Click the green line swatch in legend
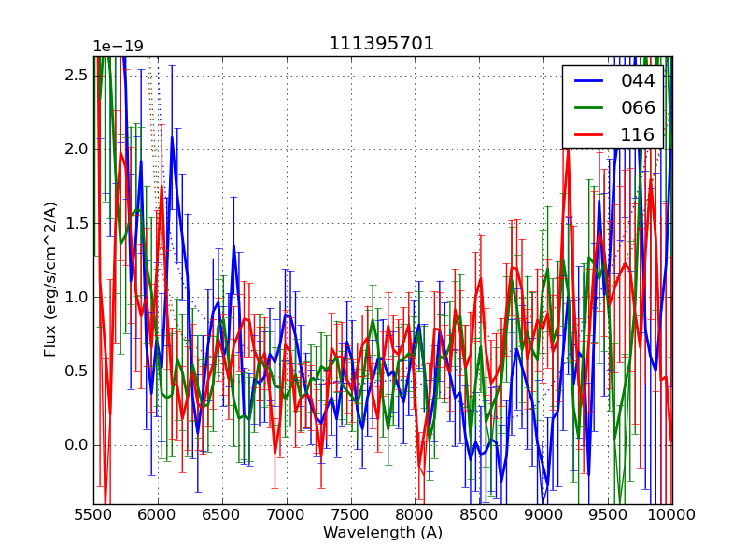 (x=588, y=107)
